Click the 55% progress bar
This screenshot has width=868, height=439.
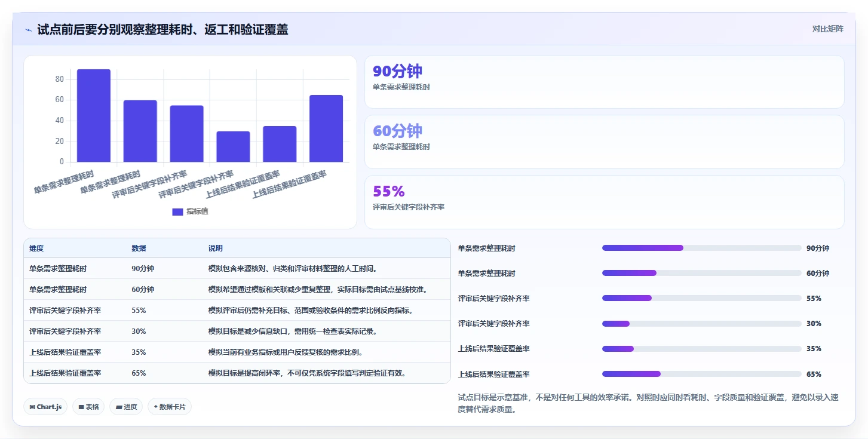click(x=702, y=298)
